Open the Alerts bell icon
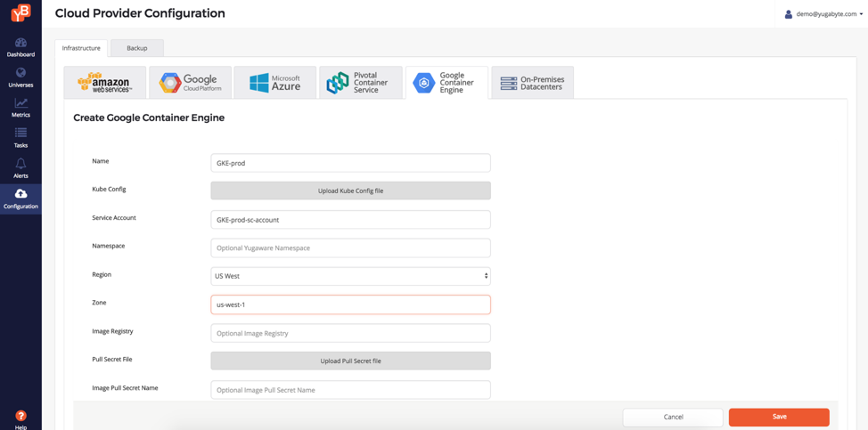 [x=20, y=164]
